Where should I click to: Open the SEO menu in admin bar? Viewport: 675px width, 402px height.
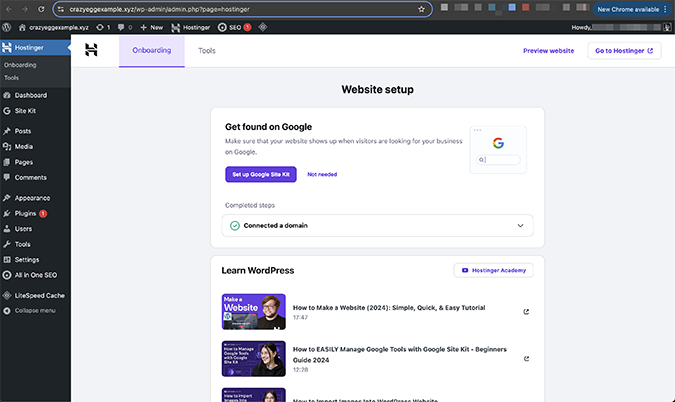[235, 27]
